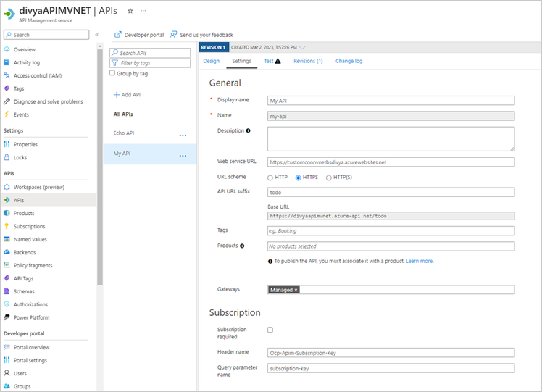Viewport: 542px width, 392px height.
Task: Click the Description info icon
Action: coord(249,130)
